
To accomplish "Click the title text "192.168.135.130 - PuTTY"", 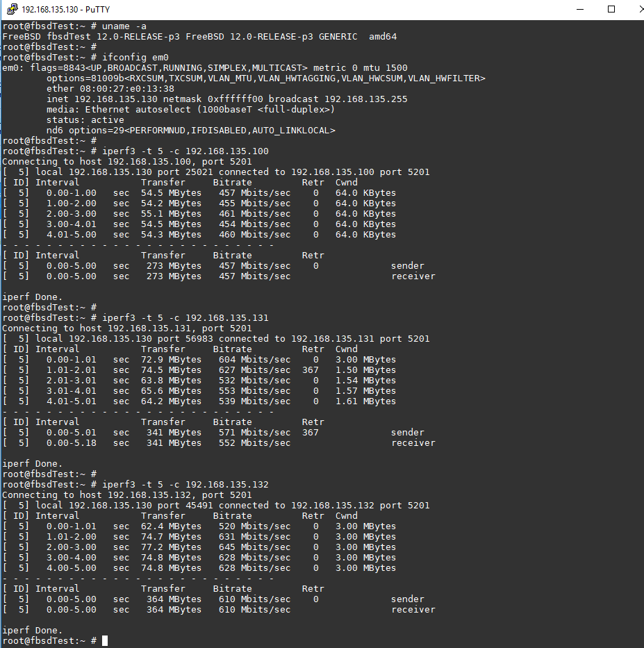I will 65,10.
